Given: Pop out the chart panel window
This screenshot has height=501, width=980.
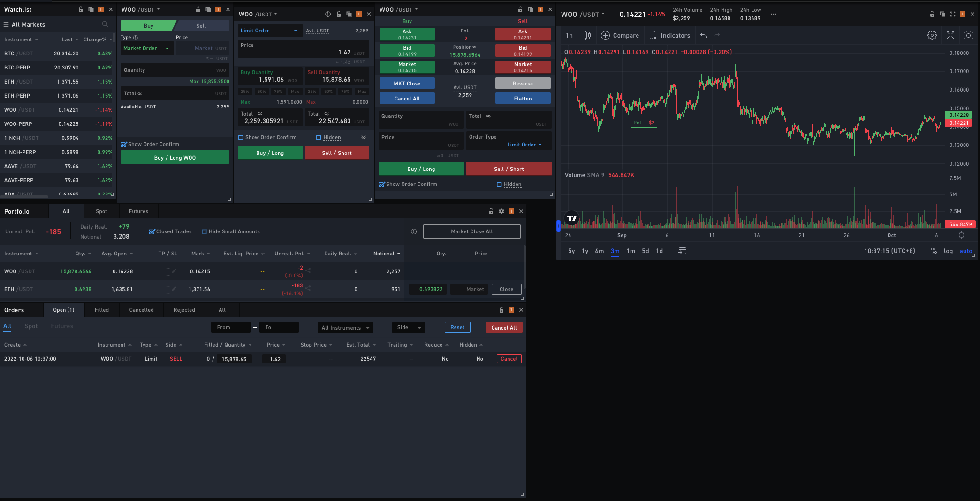Looking at the screenshot, I should point(942,14).
